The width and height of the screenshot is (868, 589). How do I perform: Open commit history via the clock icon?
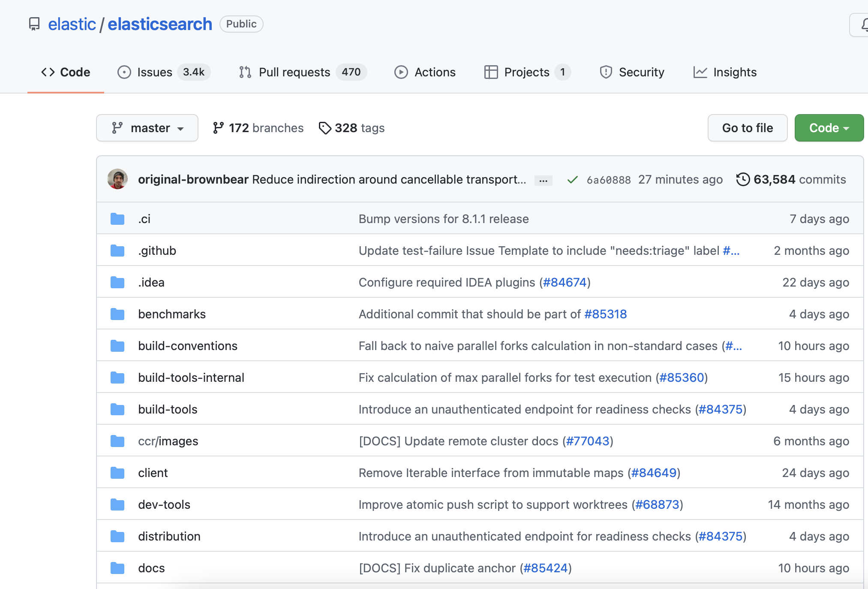pyautogui.click(x=743, y=179)
